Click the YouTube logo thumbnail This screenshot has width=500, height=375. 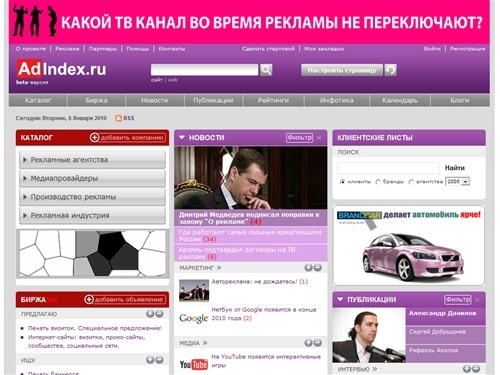click(x=193, y=364)
